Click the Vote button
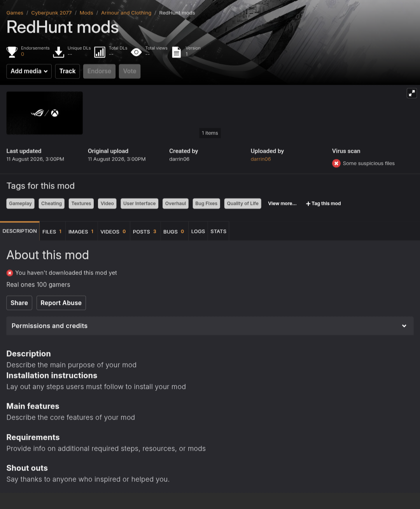The width and height of the screenshot is (420, 509). click(x=129, y=71)
